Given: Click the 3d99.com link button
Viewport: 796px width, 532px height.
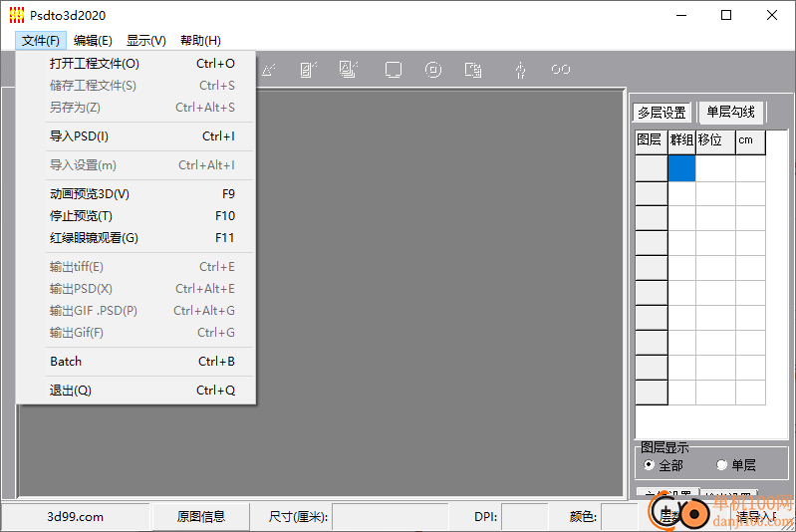Looking at the screenshot, I should (76, 516).
